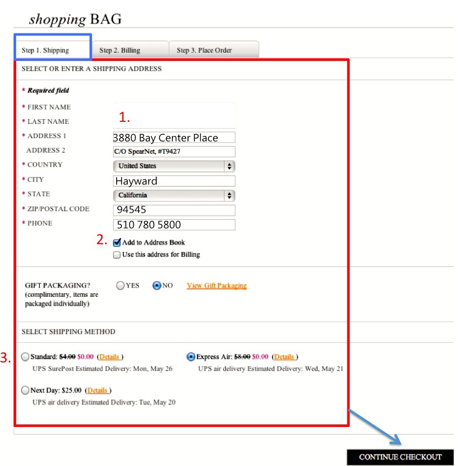476x466 pixels.
Task: Click the 'Required field' note
Action: [x=48, y=90]
